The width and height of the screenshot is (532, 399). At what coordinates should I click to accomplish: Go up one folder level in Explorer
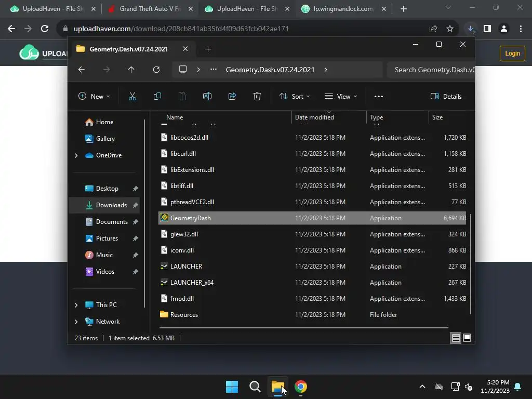131,70
